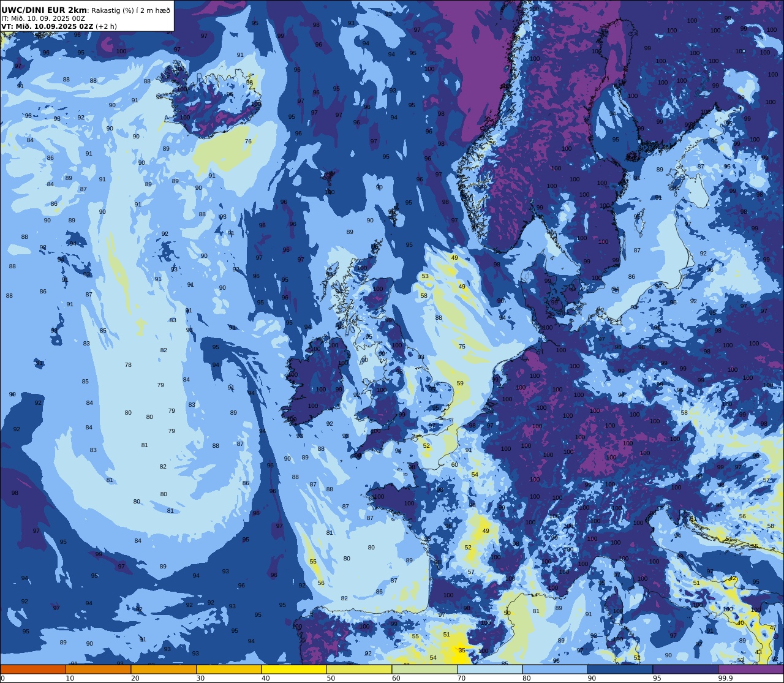
Task: Click the 20–30 amber legend swatch
Action: pyautogui.click(x=164, y=669)
